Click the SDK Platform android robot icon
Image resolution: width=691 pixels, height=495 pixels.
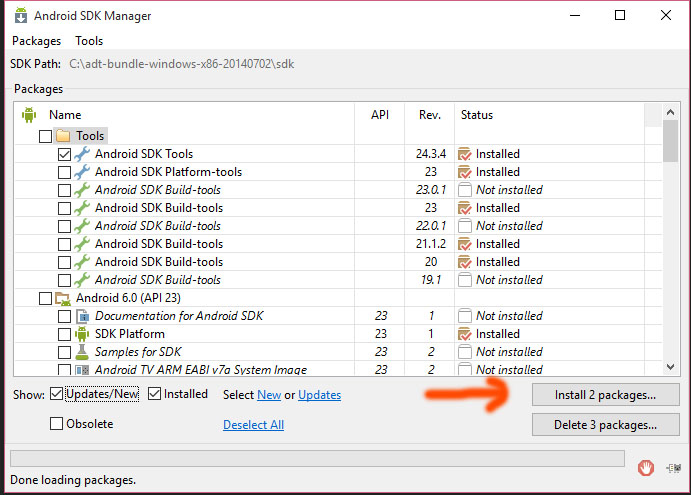[82, 334]
